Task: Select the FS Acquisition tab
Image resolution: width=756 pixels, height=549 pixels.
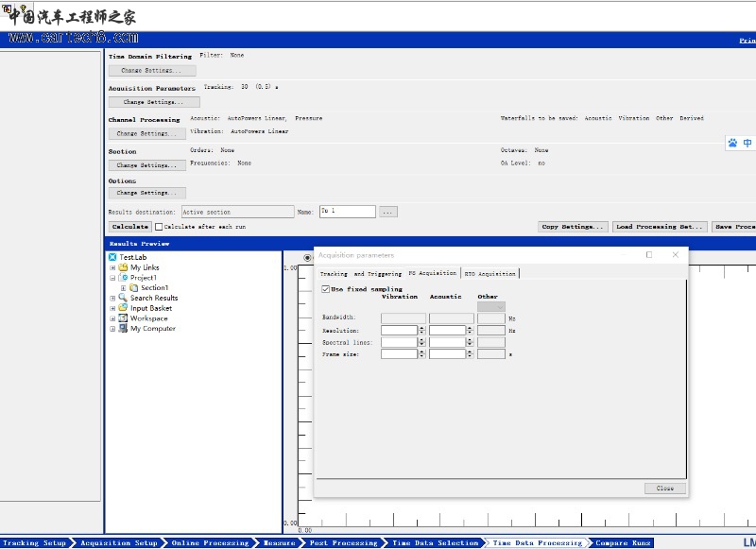Action: [x=433, y=273]
